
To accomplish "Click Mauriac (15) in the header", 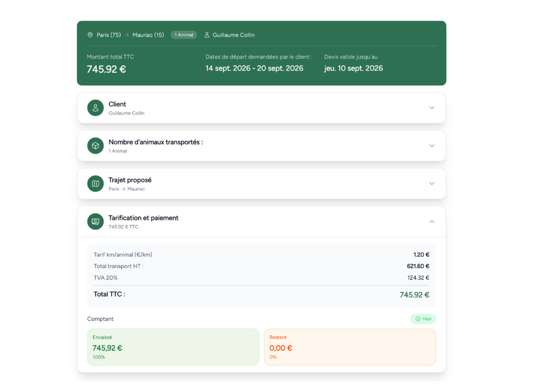I will click(x=148, y=35).
